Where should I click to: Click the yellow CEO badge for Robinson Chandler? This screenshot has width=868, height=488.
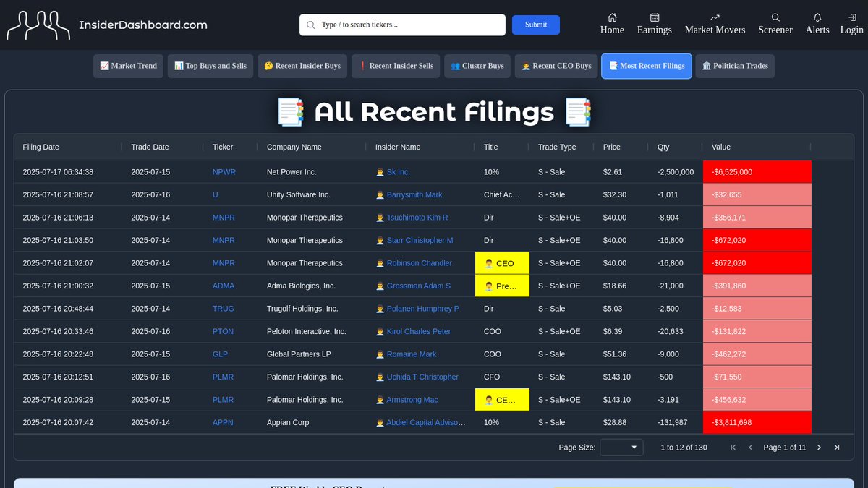point(502,263)
